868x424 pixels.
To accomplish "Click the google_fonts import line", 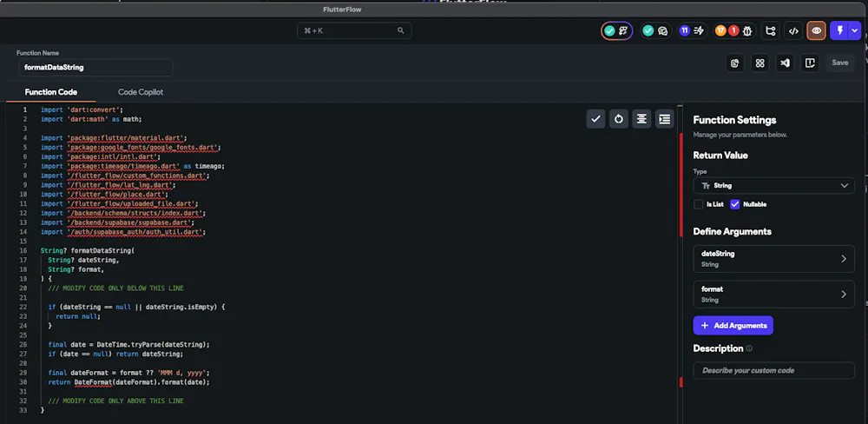I will coord(131,148).
